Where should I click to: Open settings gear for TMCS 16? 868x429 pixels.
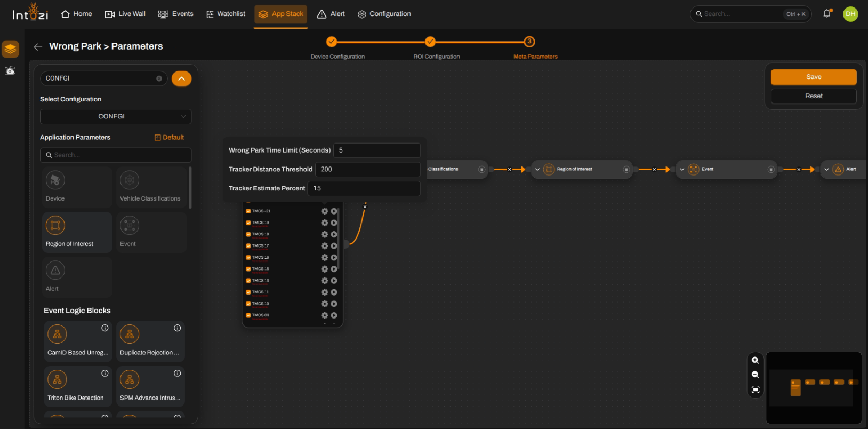[x=324, y=258]
